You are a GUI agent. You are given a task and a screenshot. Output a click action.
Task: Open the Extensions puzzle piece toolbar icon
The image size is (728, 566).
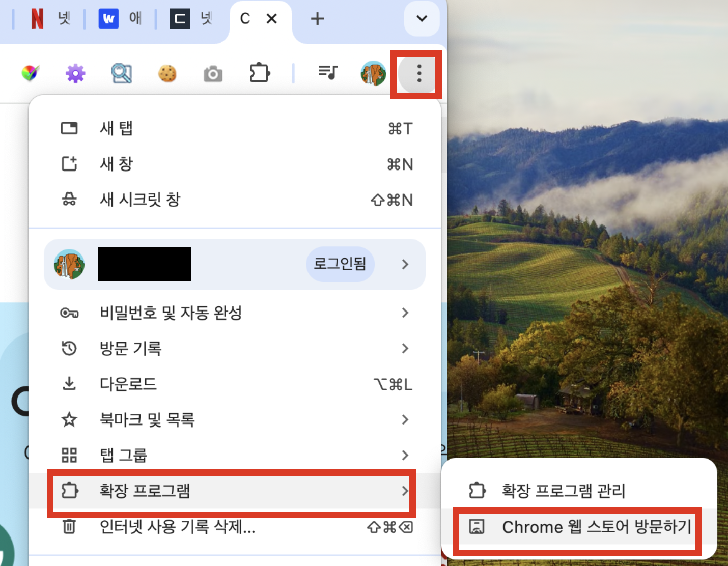[260, 73]
